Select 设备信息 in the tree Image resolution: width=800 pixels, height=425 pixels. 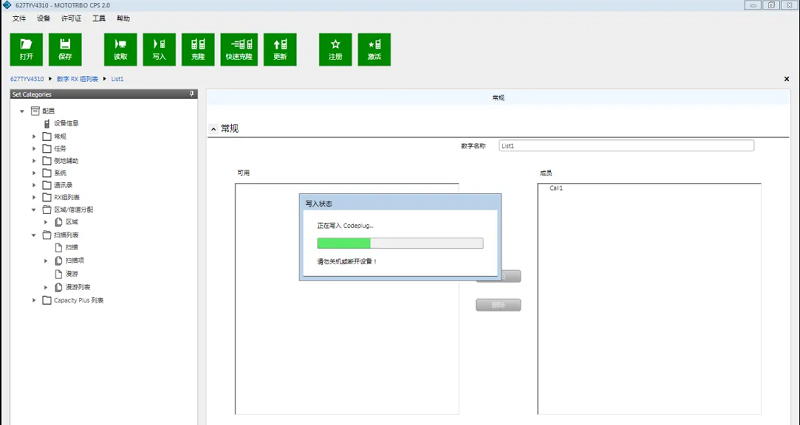point(66,123)
